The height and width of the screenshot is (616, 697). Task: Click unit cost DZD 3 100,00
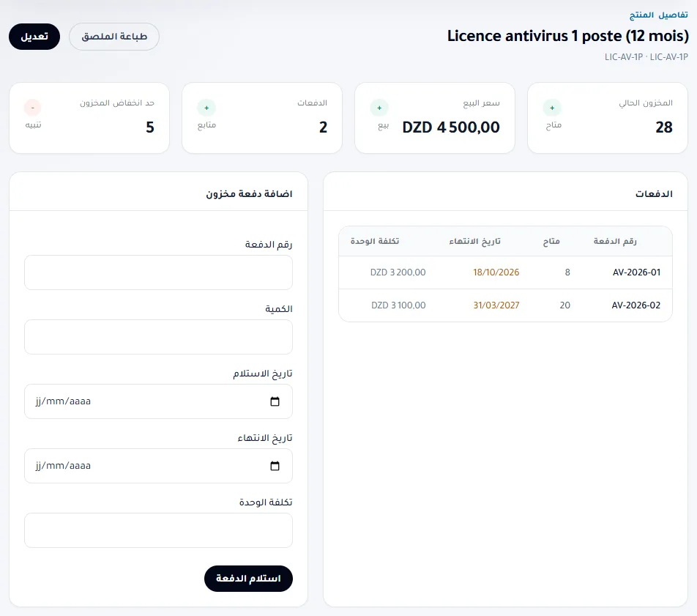(398, 305)
